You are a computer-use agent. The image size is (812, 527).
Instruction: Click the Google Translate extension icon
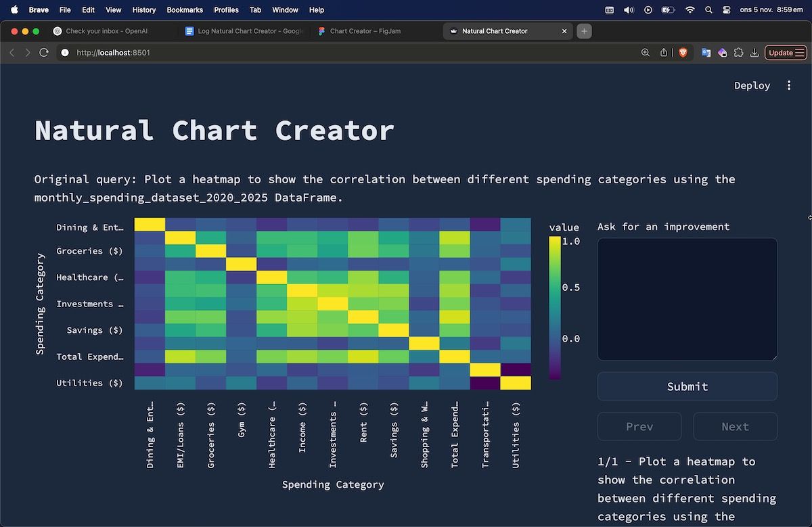pos(706,52)
